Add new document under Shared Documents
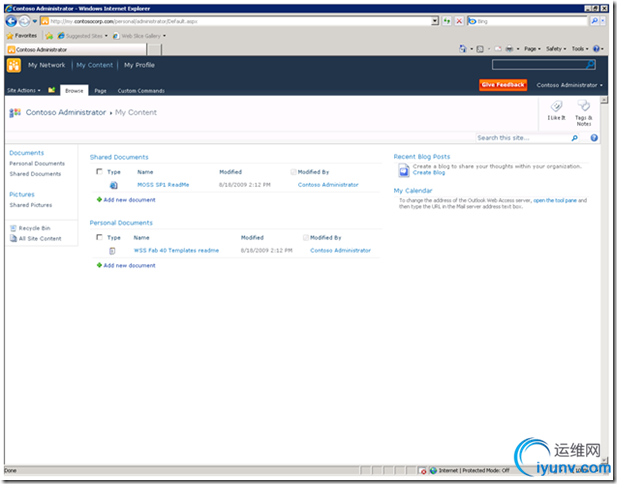The image size is (617, 484). coord(129,200)
